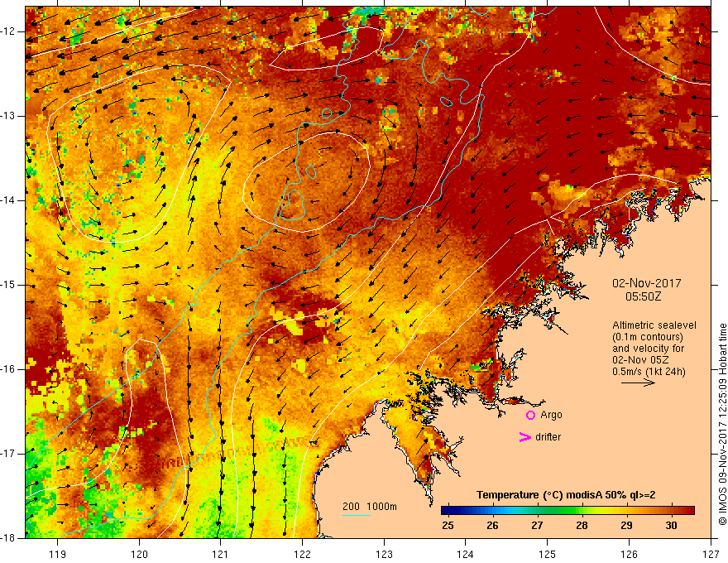Viewport: 728px width, 563px height.
Task: Click the 0.5m/s velocity scale arrow
Action: coord(638,383)
